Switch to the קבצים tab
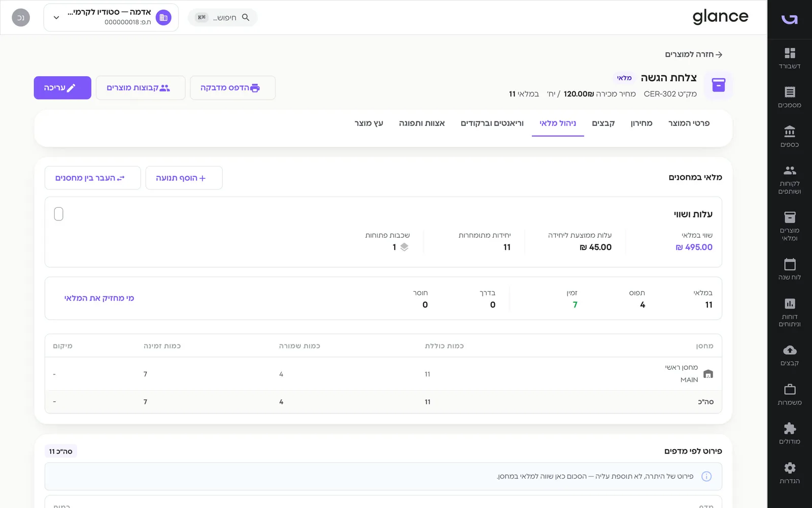Viewport: 812px width, 508px height. coord(603,123)
